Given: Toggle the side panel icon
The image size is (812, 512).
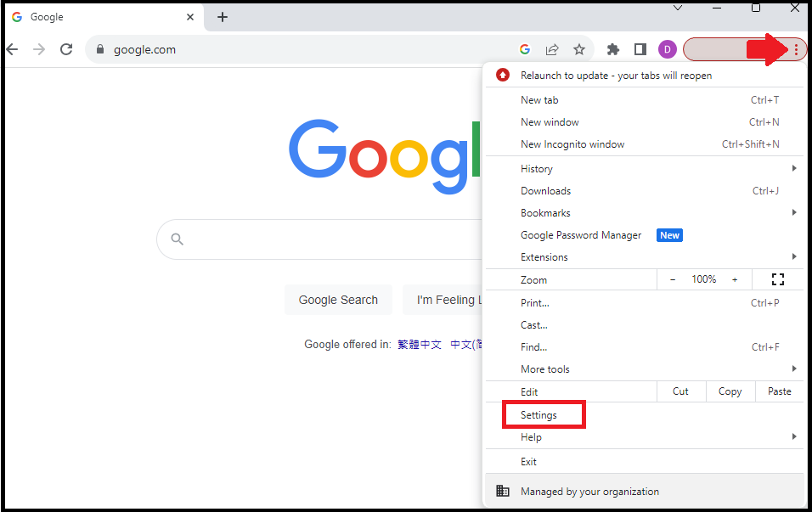Looking at the screenshot, I should coord(640,49).
